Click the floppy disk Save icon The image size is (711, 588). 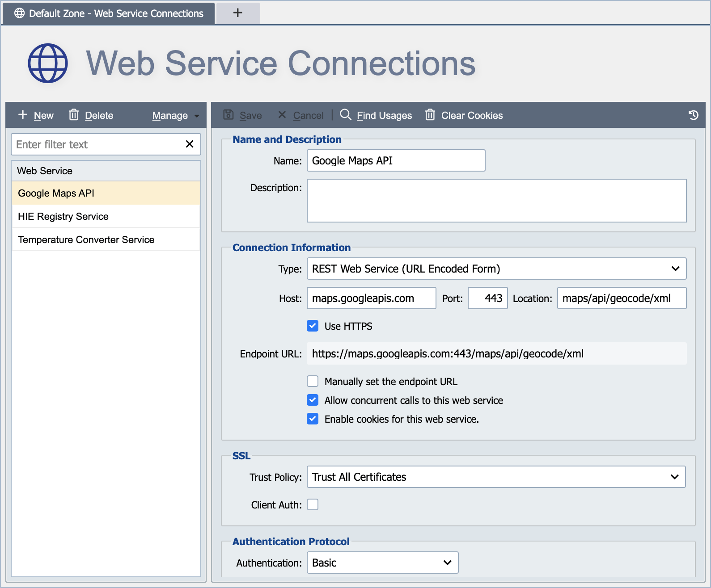pos(229,115)
